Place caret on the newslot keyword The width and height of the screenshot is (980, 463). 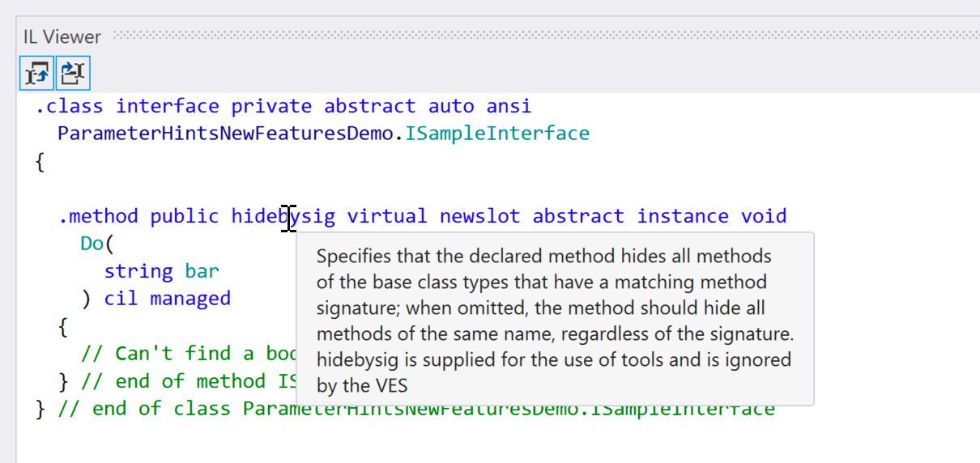pos(479,216)
